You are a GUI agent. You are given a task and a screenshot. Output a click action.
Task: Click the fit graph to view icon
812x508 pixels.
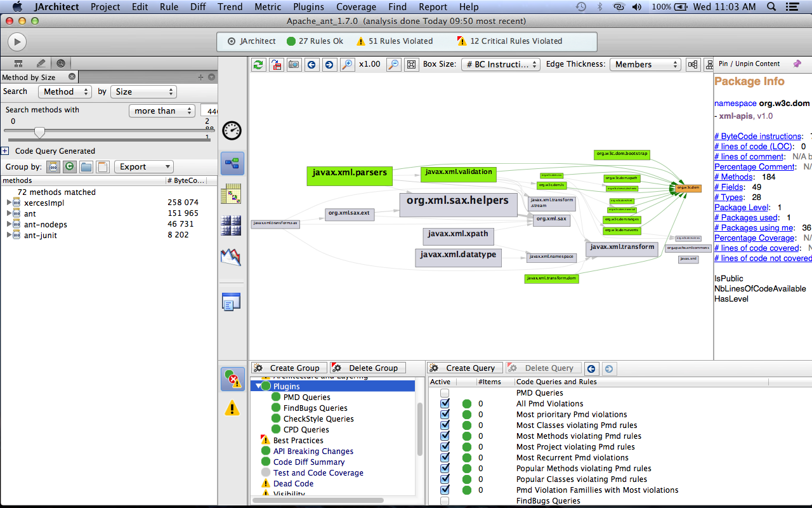pyautogui.click(x=412, y=65)
